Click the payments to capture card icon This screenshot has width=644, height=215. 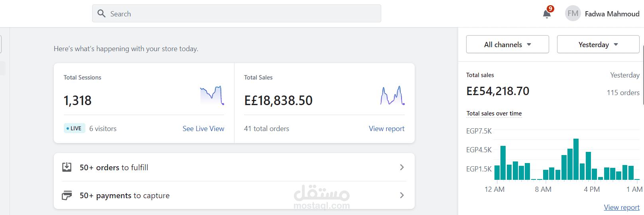[x=67, y=195]
